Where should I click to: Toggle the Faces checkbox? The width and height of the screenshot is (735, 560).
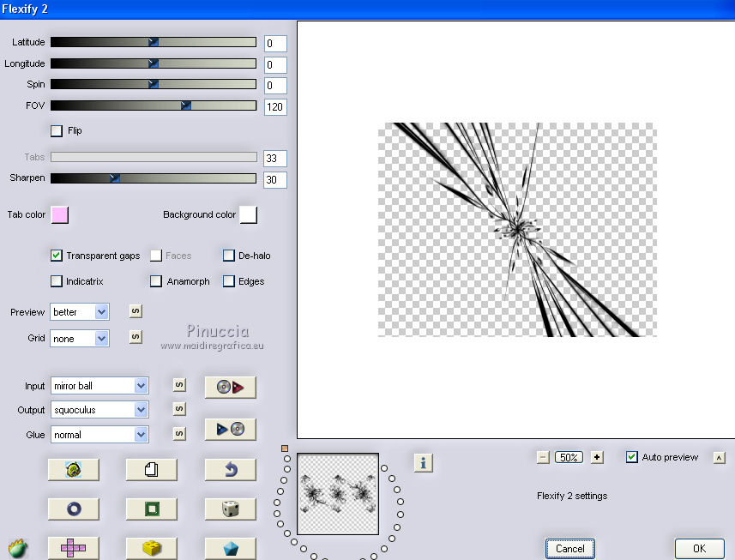coord(155,256)
